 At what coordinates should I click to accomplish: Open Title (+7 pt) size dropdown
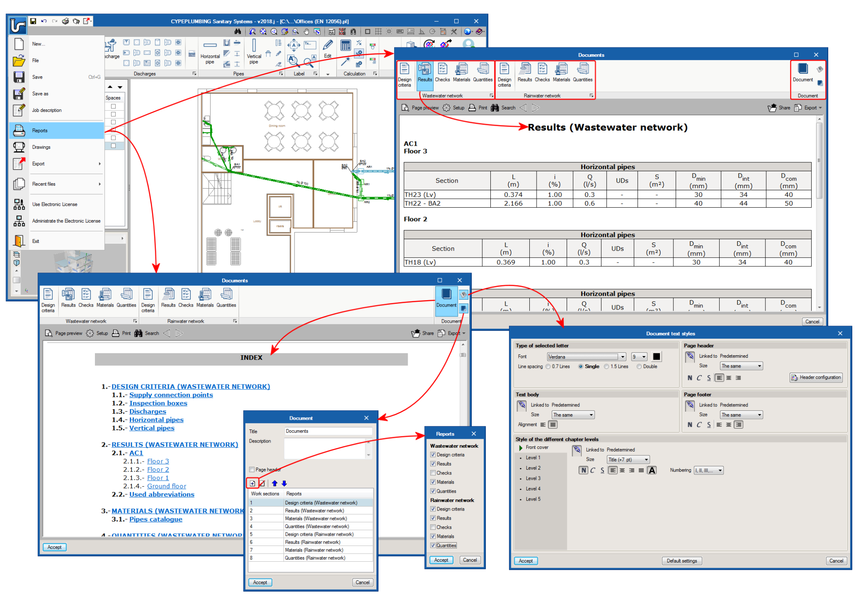pyautogui.click(x=628, y=460)
